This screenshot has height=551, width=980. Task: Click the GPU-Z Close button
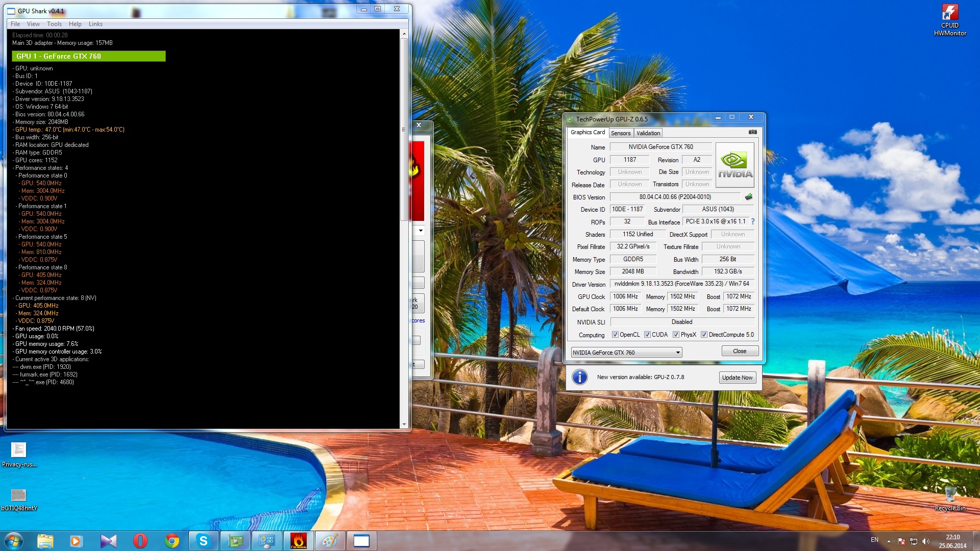click(x=740, y=351)
